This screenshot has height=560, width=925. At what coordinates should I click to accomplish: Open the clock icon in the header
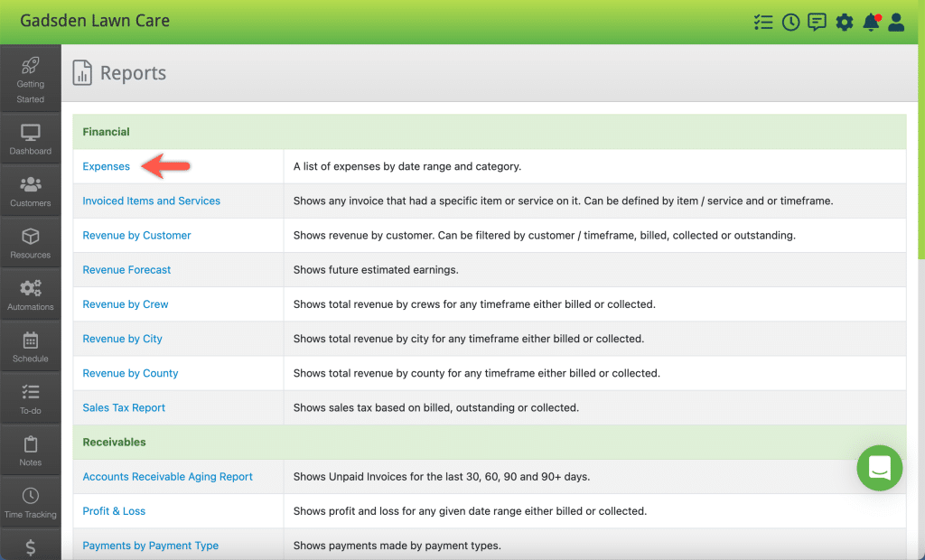pos(790,23)
